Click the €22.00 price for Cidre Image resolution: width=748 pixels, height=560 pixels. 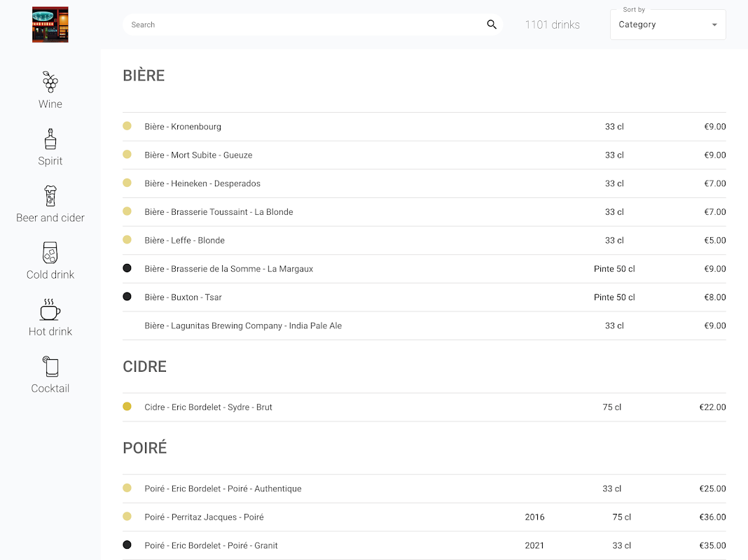[x=713, y=407]
